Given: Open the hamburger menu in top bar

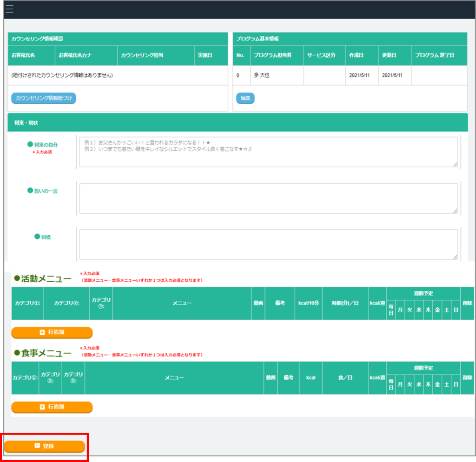Looking at the screenshot, I should (9, 9).
